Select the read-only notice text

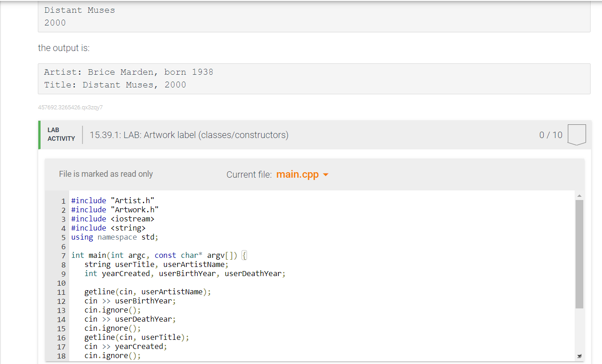point(106,174)
